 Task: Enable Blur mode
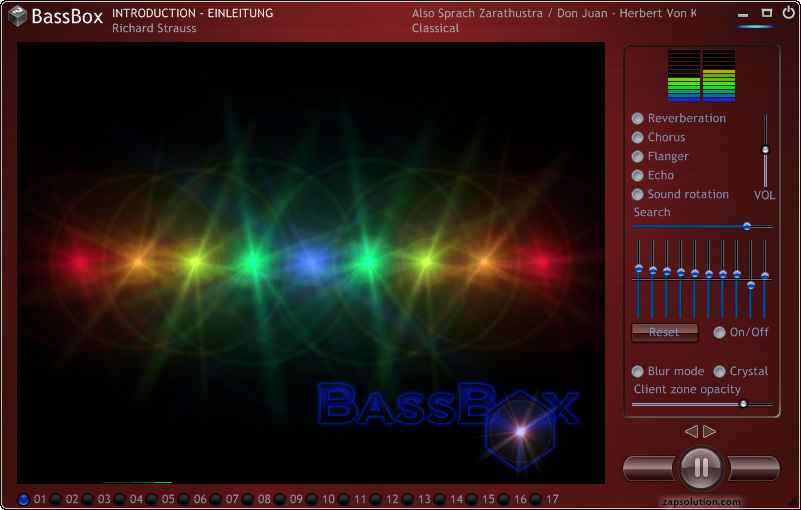[638, 372]
